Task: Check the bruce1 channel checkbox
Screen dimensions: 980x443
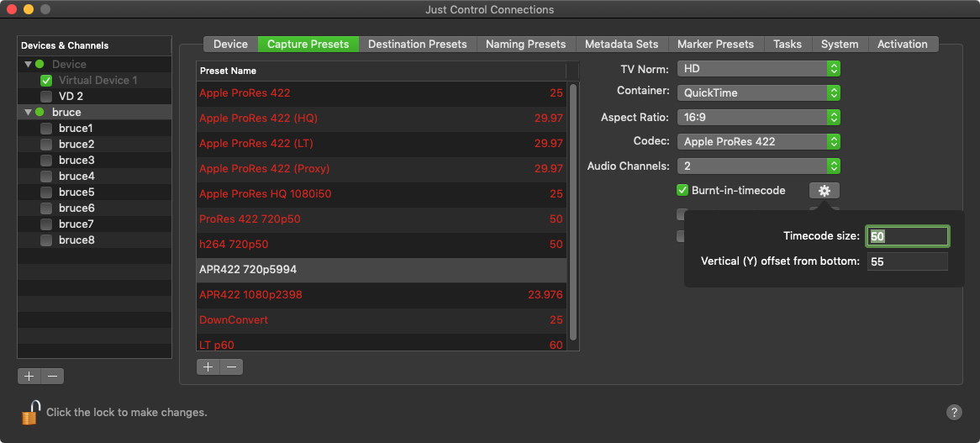Action: point(45,128)
